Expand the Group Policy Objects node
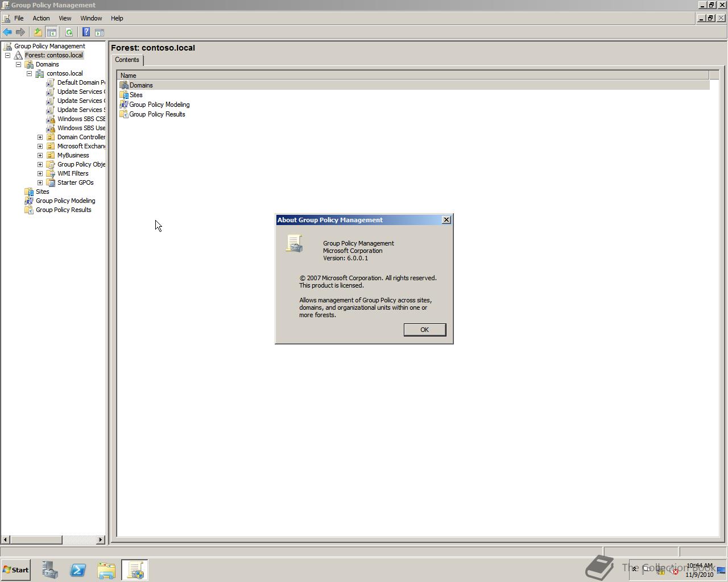Image resolution: width=728 pixels, height=582 pixels. click(40, 164)
